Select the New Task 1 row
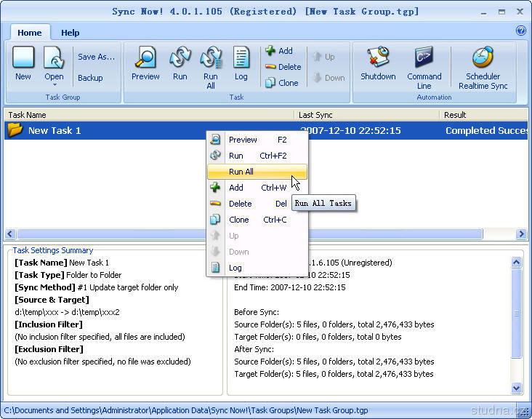 click(102, 131)
